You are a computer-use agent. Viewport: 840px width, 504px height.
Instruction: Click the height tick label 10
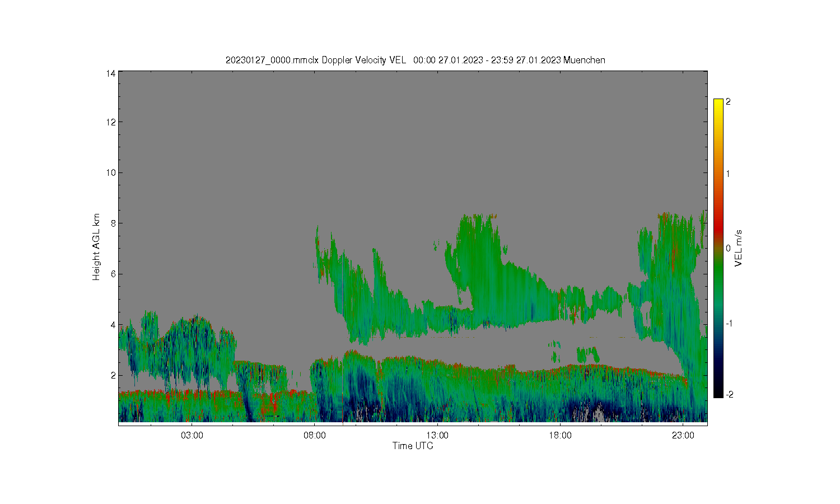[111, 172]
